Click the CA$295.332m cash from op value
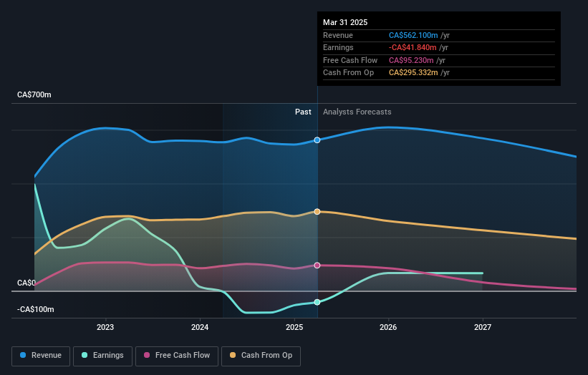 pyautogui.click(x=413, y=73)
